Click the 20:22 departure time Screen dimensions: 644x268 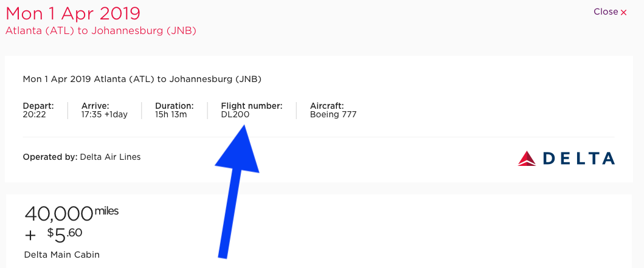coord(33,114)
